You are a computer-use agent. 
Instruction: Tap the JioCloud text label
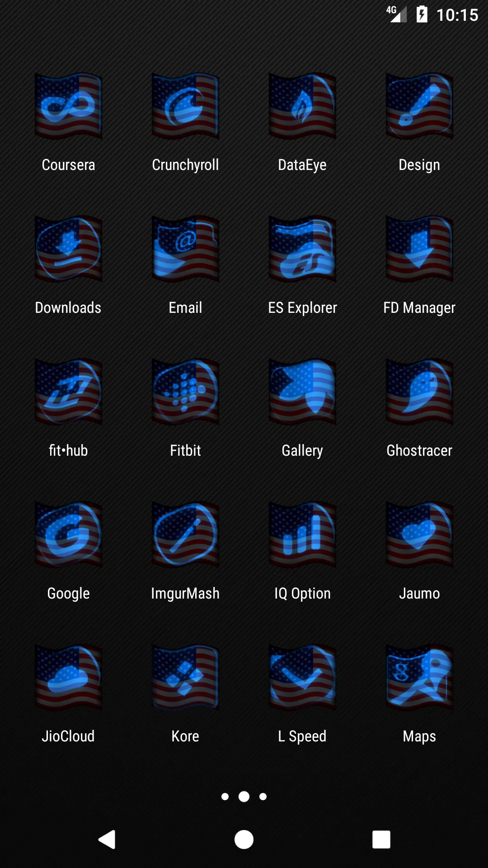point(68,736)
